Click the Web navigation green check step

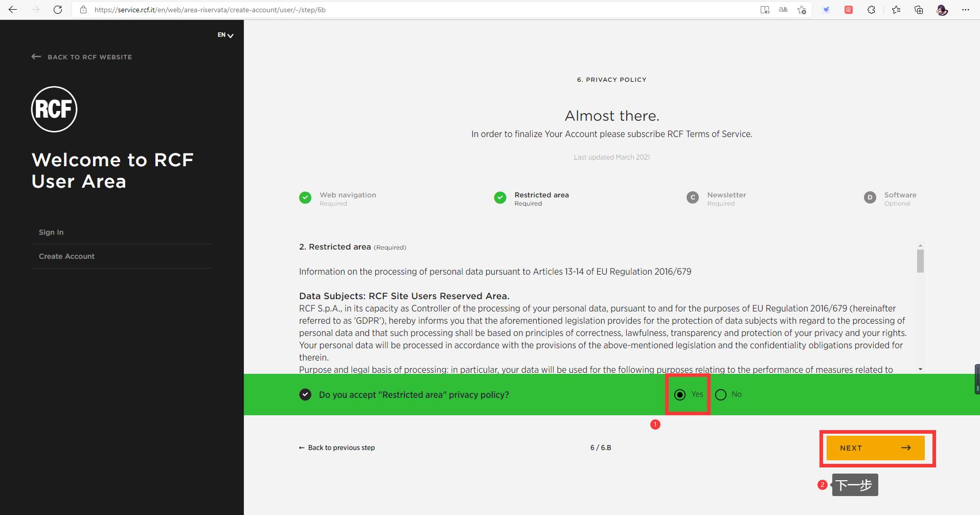tap(305, 197)
